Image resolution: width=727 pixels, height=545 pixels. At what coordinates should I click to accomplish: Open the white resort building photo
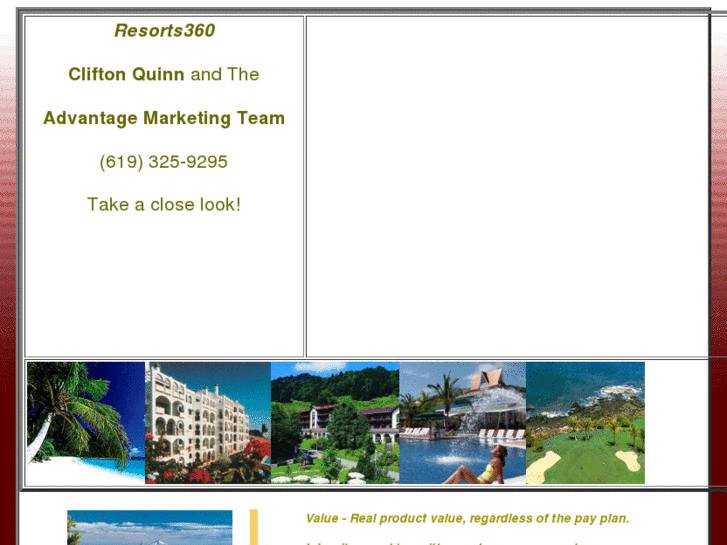pos(208,423)
